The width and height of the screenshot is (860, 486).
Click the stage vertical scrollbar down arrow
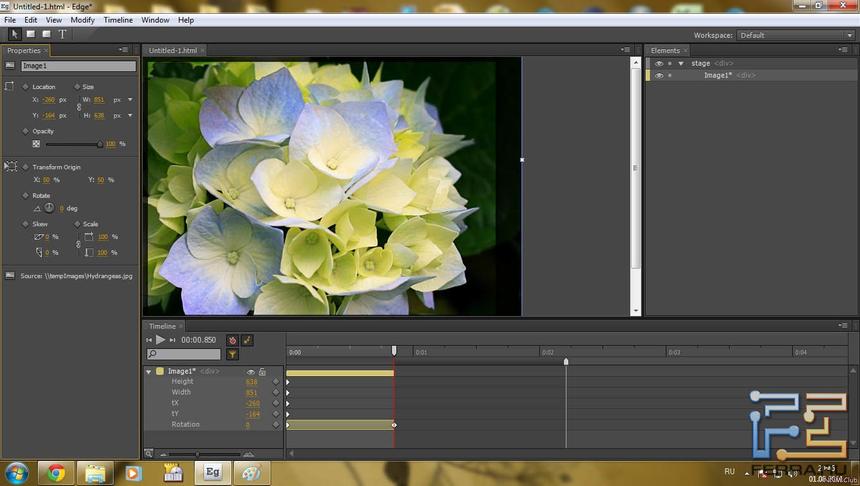point(636,311)
